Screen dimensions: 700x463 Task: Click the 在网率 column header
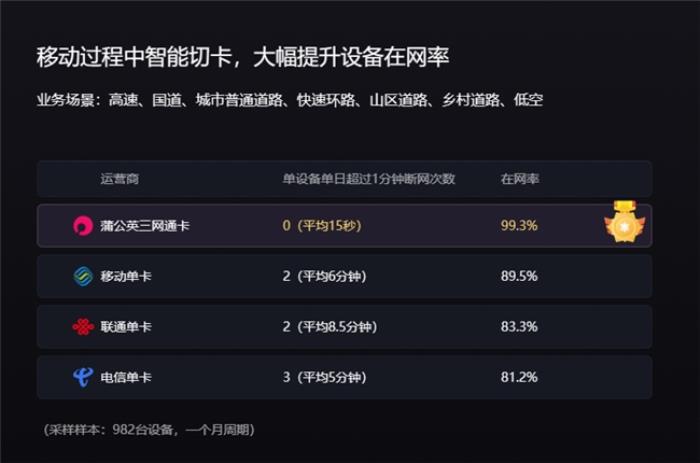(x=520, y=179)
